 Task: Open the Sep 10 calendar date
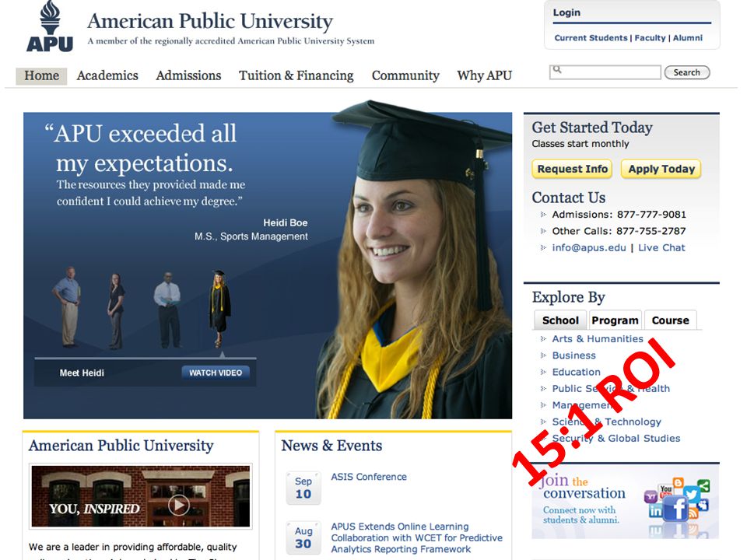[303, 488]
